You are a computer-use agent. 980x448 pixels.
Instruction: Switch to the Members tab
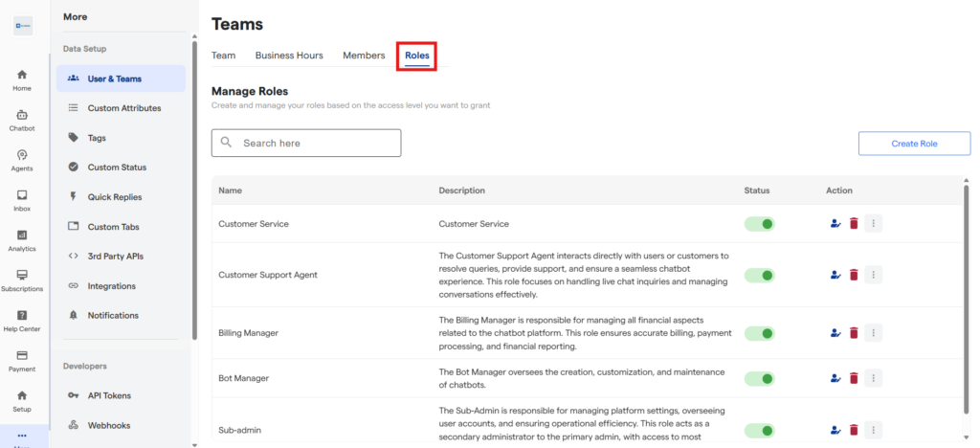(x=364, y=56)
